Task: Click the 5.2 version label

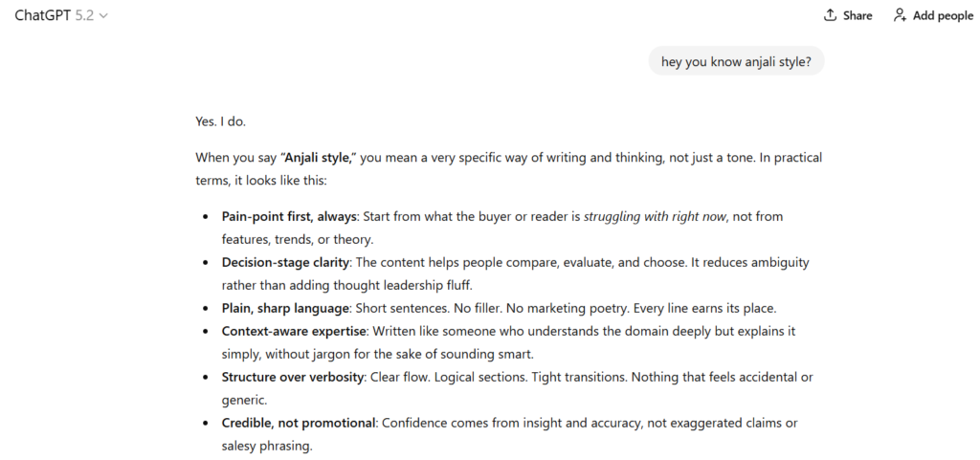Action: pos(84,15)
